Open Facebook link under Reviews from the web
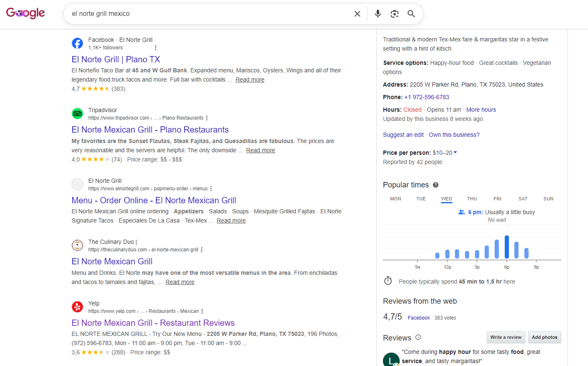 click(419, 318)
